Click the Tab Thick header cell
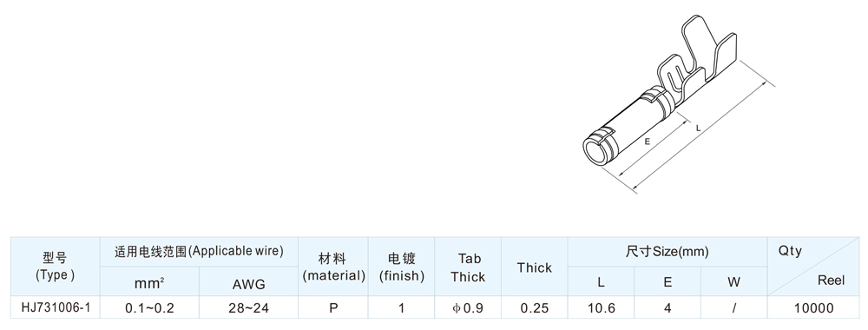The height and width of the screenshot is (330, 868). tap(468, 267)
